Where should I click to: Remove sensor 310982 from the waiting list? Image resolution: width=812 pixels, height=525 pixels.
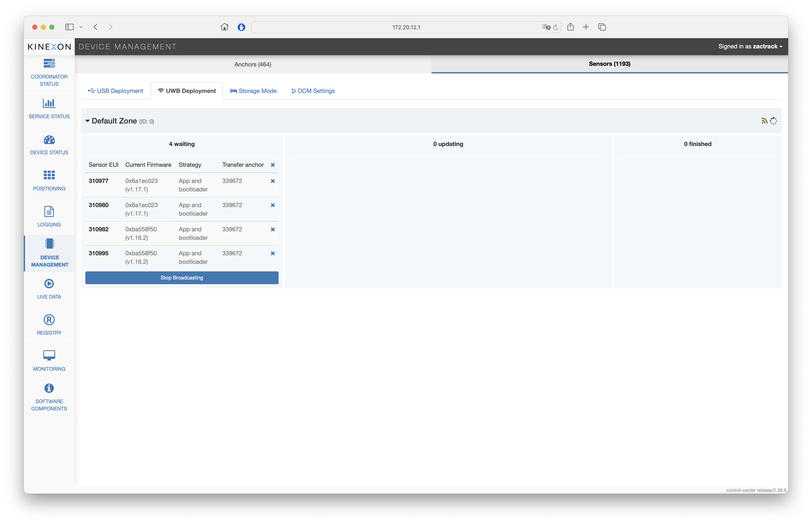(273, 229)
